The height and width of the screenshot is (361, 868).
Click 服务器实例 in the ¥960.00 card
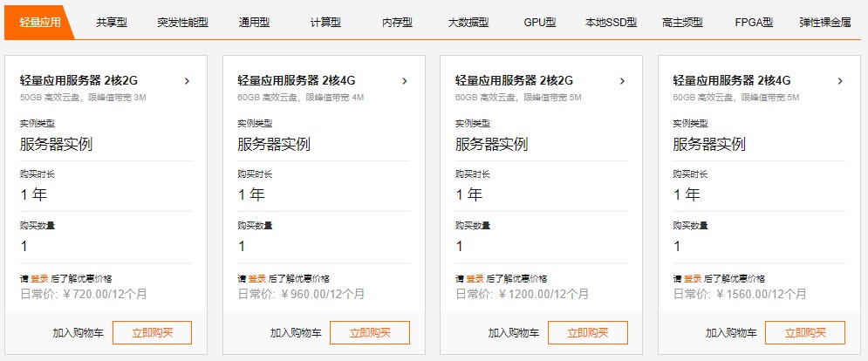273,145
